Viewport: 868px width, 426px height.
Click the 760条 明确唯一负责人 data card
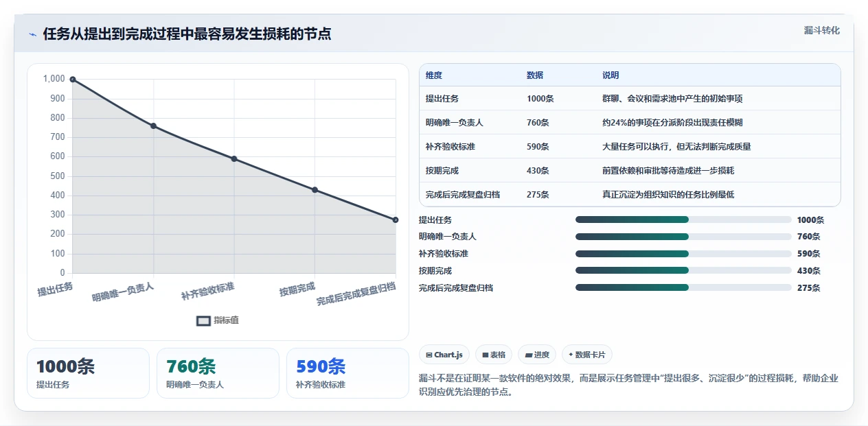point(218,373)
